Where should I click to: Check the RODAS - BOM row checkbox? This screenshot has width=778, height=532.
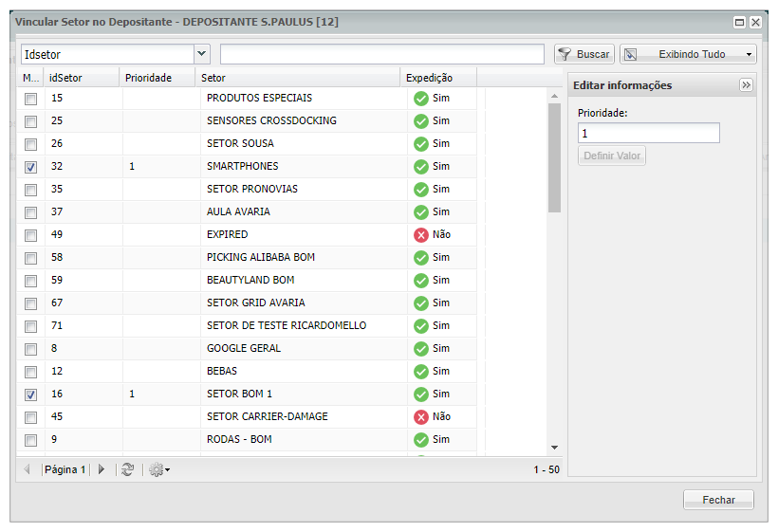pyautogui.click(x=30, y=440)
